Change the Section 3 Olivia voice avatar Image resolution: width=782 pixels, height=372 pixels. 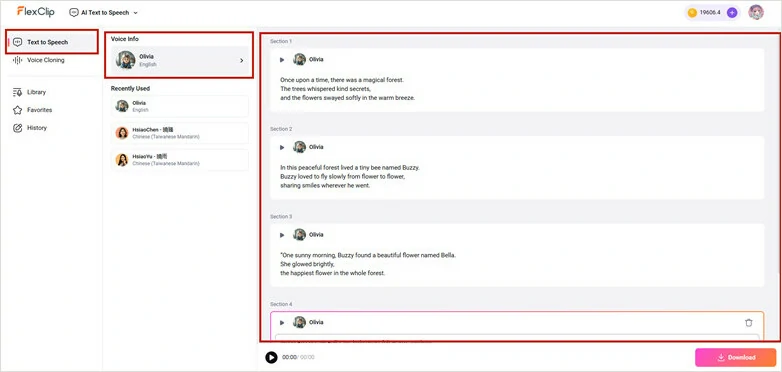(299, 235)
